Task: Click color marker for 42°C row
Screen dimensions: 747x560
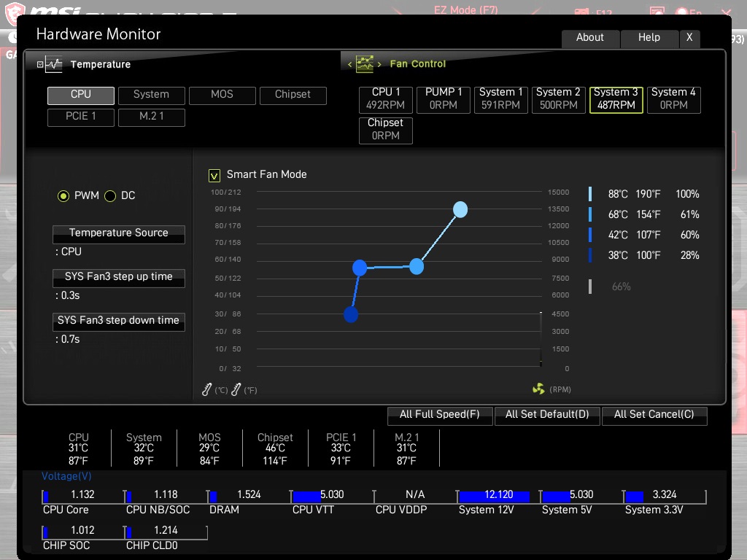Action: pos(590,235)
